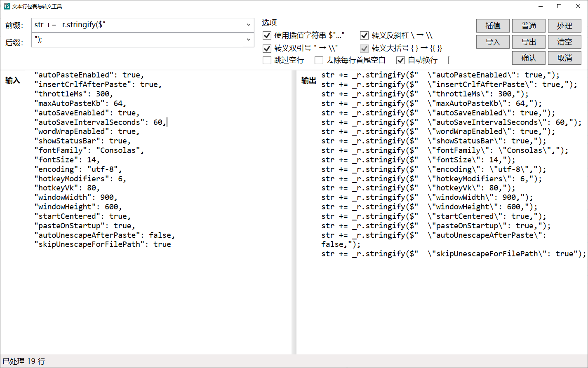Click the greyed 转义大括号 checkbox
The image size is (588, 368).
tap(364, 48)
